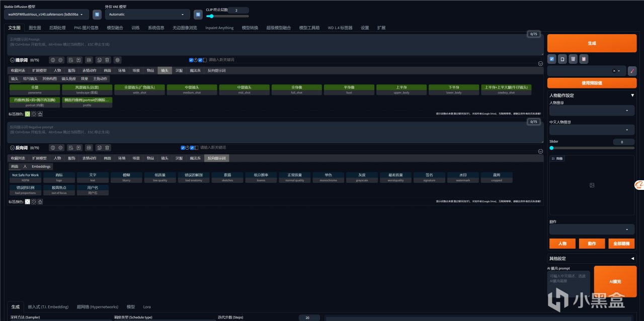This screenshot has height=321, width=644.
Task: Open the Stable Diffusion model dropdown
Action: click(47, 15)
